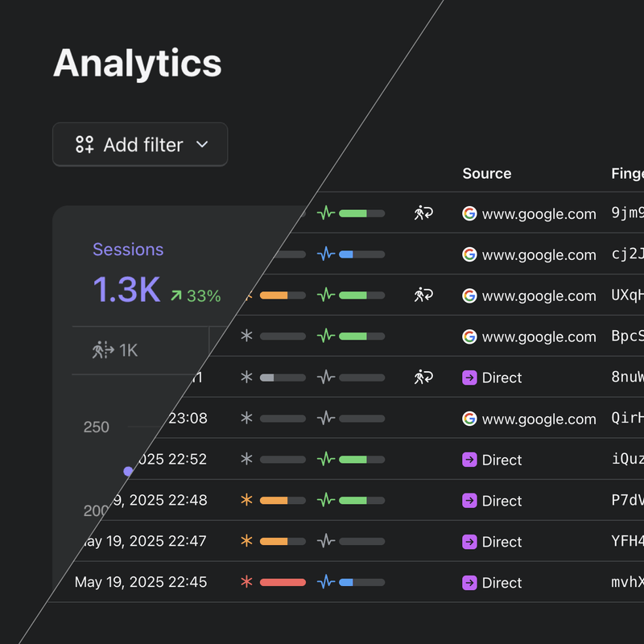Click the green pulse icon in the UXqH row

pyautogui.click(x=326, y=295)
